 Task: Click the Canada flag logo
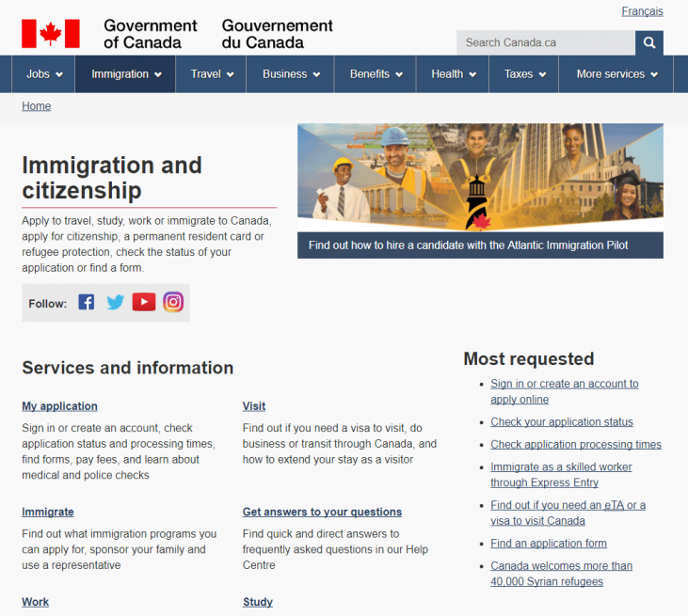click(x=51, y=33)
